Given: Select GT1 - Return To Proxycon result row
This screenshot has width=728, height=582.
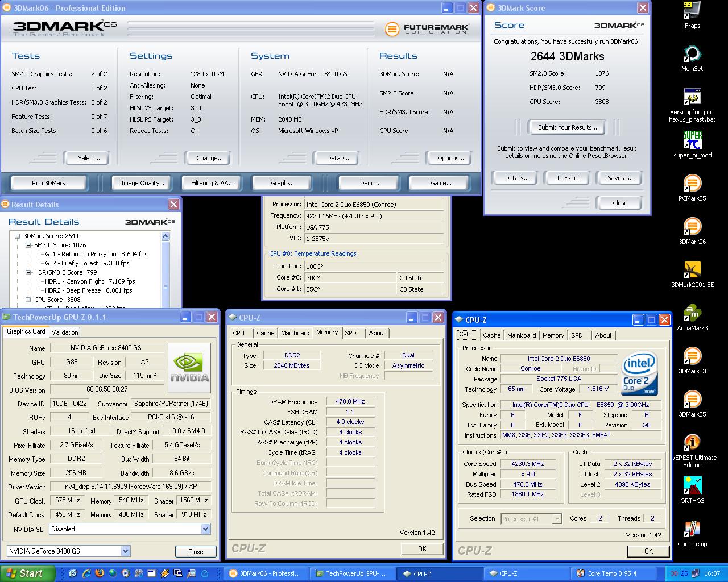Looking at the screenshot, I should pyautogui.click(x=96, y=254).
